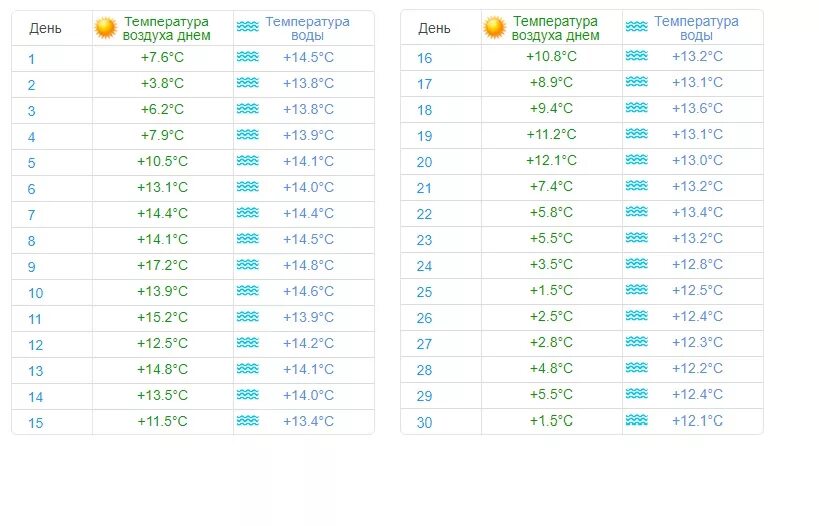Image resolution: width=819 pixels, height=526 pixels.
Task: Click the wave icon in day 7 row
Action: (248, 213)
